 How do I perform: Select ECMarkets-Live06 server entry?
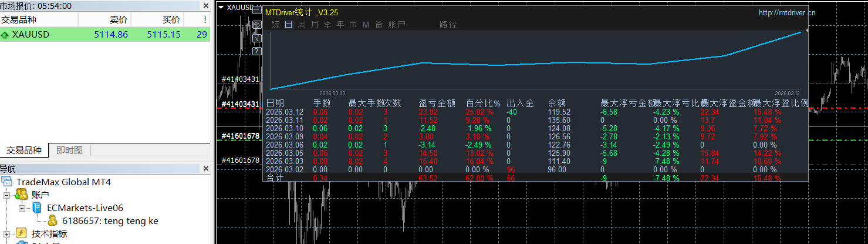(85, 208)
